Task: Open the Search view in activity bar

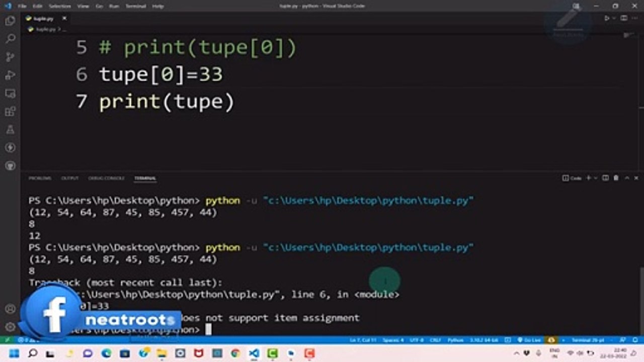Action: coord(10,39)
